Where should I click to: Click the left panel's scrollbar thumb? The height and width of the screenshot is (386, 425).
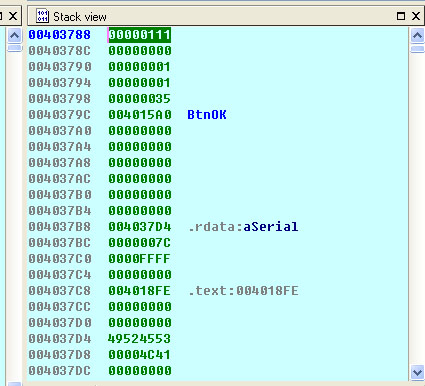click(14, 48)
